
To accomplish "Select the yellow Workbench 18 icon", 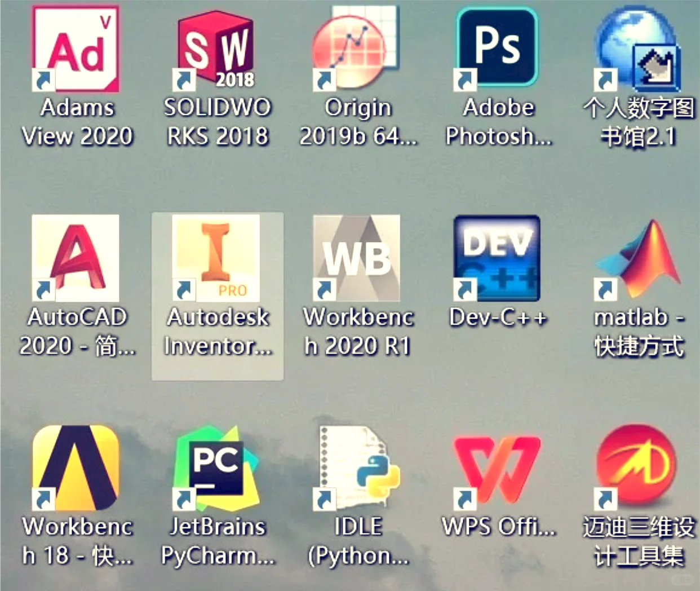I will tap(76, 467).
